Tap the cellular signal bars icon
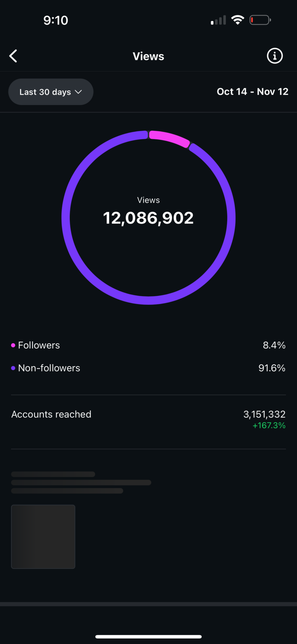Viewport: 297px width, 644px height. click(218, 20)
